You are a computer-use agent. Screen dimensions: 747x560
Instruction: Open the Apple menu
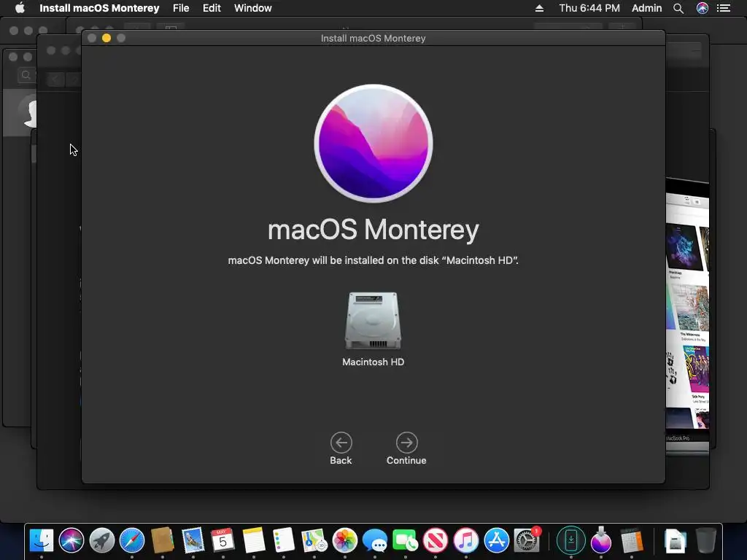[20, 8]
